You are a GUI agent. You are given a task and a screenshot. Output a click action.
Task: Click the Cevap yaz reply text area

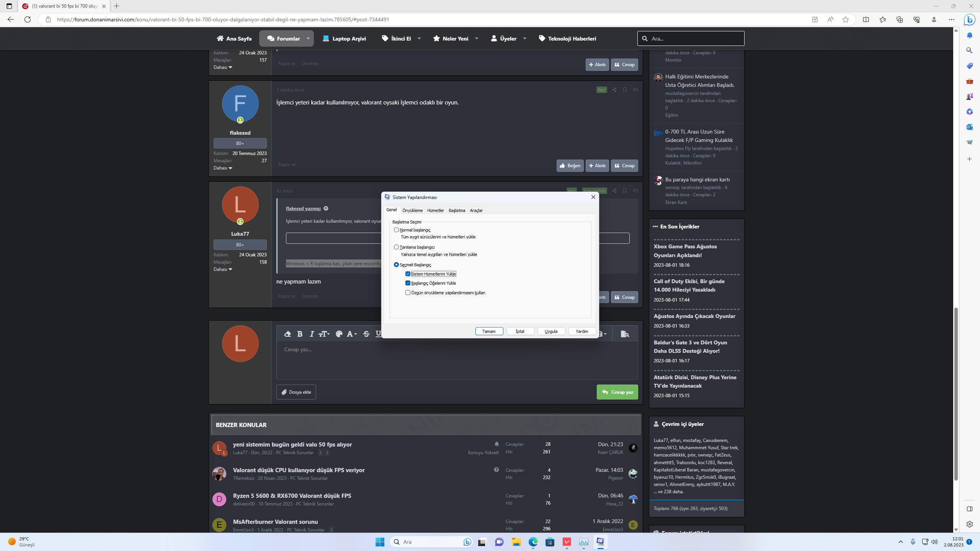coord(457,360)
